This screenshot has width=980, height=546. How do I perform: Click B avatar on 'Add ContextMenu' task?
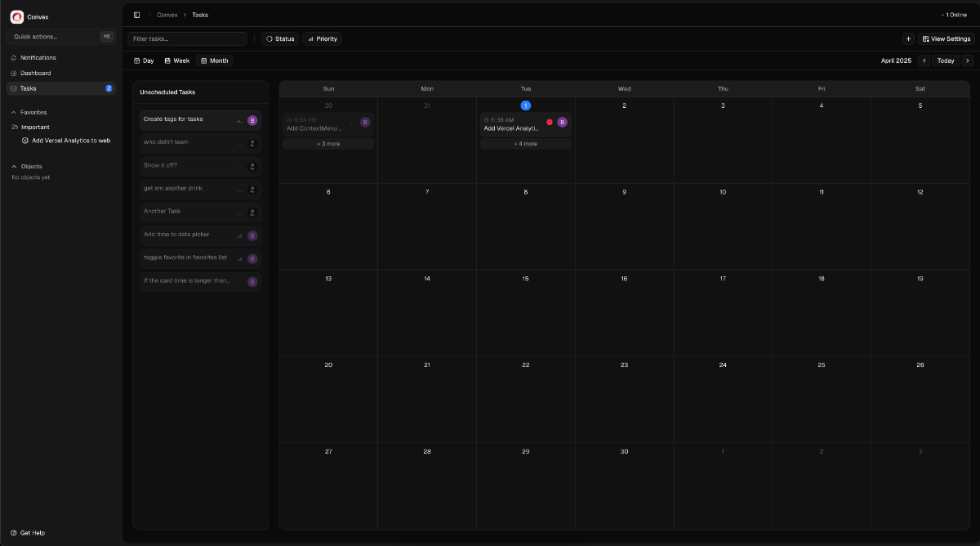tap(365, 122)
